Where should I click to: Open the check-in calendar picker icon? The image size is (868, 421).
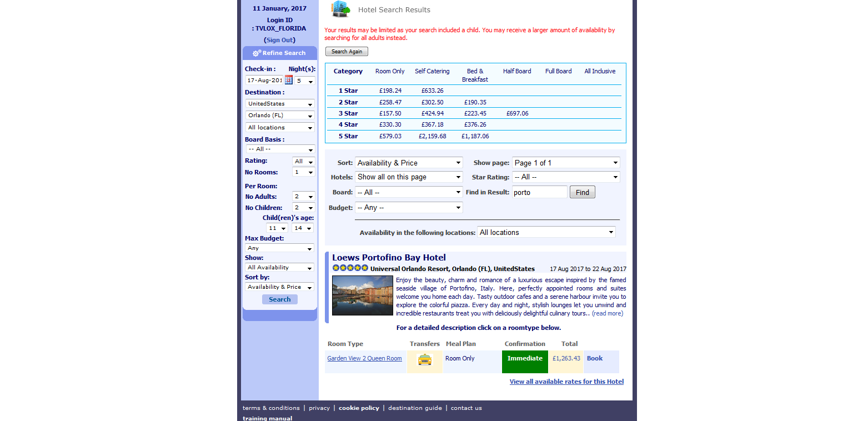coord(288,80)
